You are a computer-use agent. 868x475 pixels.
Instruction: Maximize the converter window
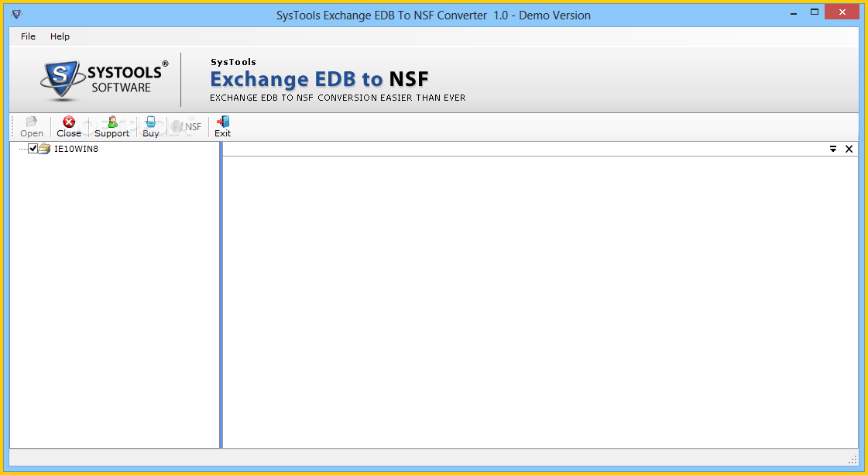(815, 12)
